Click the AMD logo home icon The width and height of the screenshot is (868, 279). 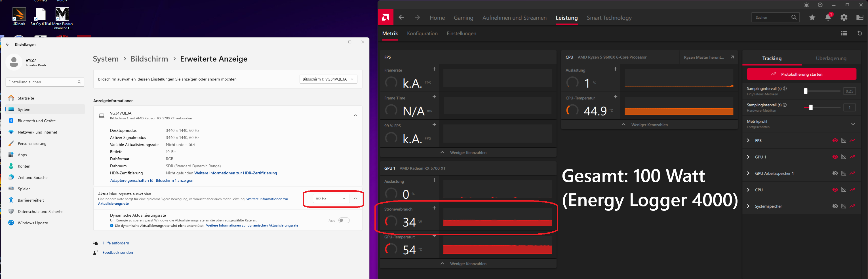tap(385, 17)
